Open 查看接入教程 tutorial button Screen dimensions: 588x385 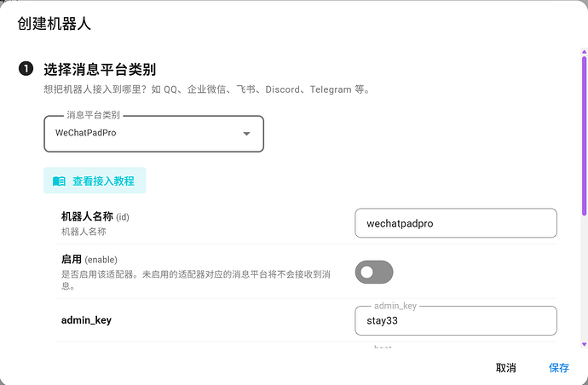point(95,181)
